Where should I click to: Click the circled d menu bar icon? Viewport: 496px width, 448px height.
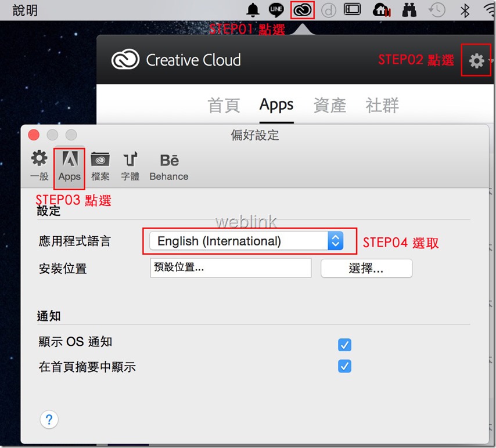[329, 10]
